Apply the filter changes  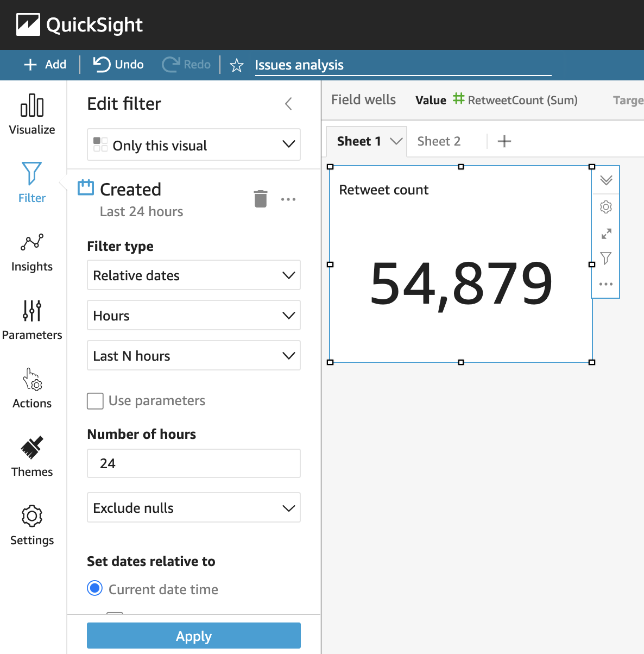coord(194,636)
